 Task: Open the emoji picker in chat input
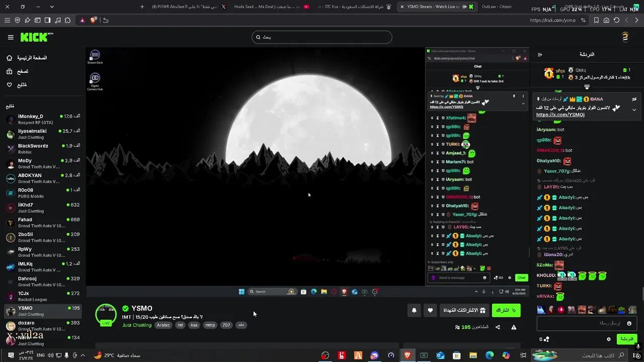(629, 323)
